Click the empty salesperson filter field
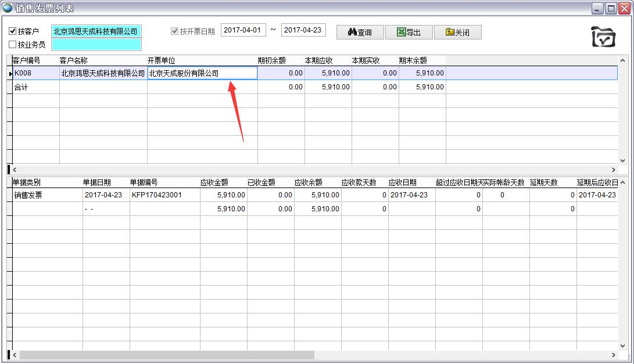 (x=96, y=45)
